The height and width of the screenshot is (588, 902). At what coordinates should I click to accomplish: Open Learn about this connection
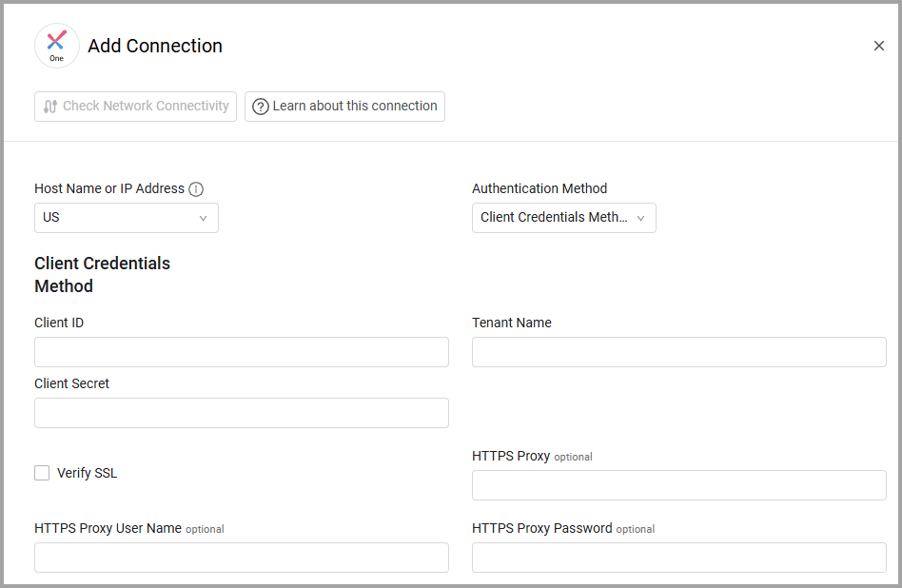pyautogui.click(x=344, y=107)
